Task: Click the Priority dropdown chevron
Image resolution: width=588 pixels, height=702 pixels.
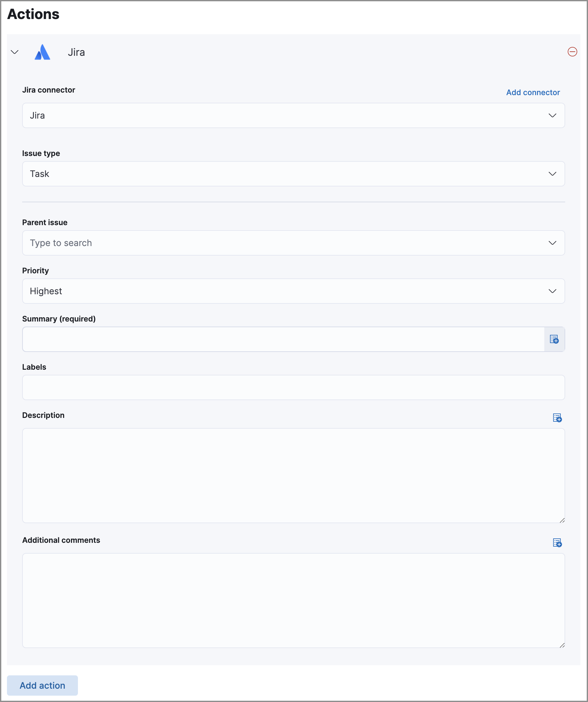Action: coord(552,291)
